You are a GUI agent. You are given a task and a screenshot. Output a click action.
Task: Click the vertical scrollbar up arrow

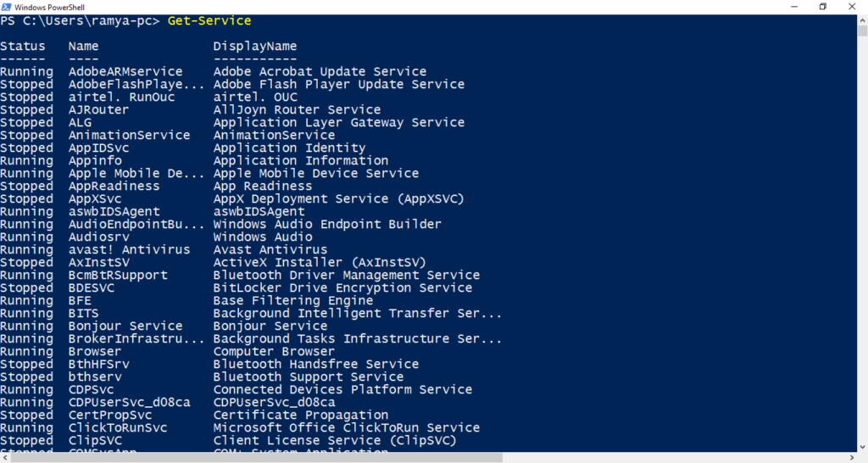tap(862, 20)
